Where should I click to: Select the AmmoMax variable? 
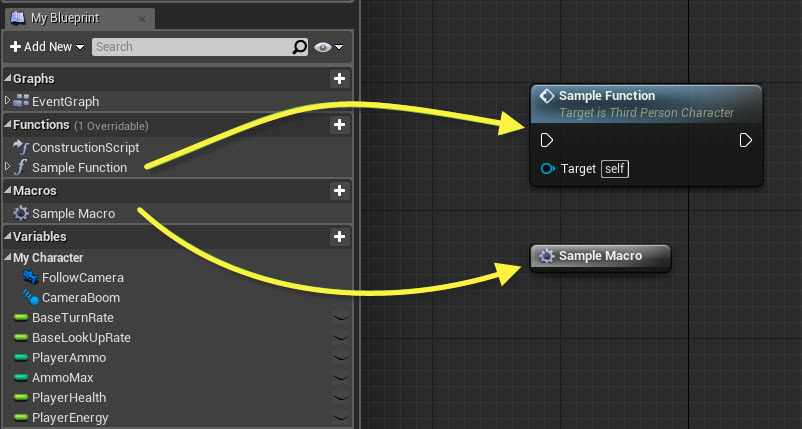62,377
